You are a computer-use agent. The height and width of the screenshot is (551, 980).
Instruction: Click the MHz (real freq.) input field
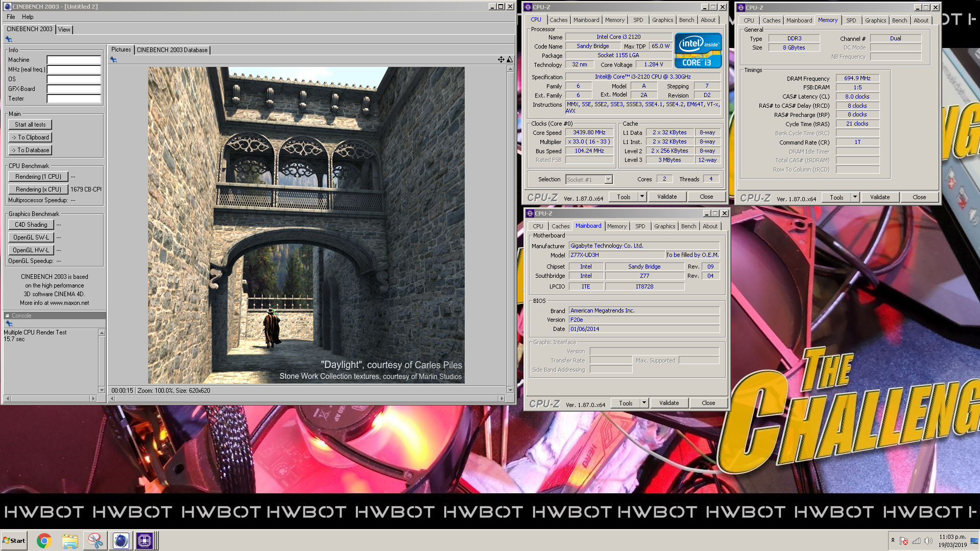click(x=74, y=69)
